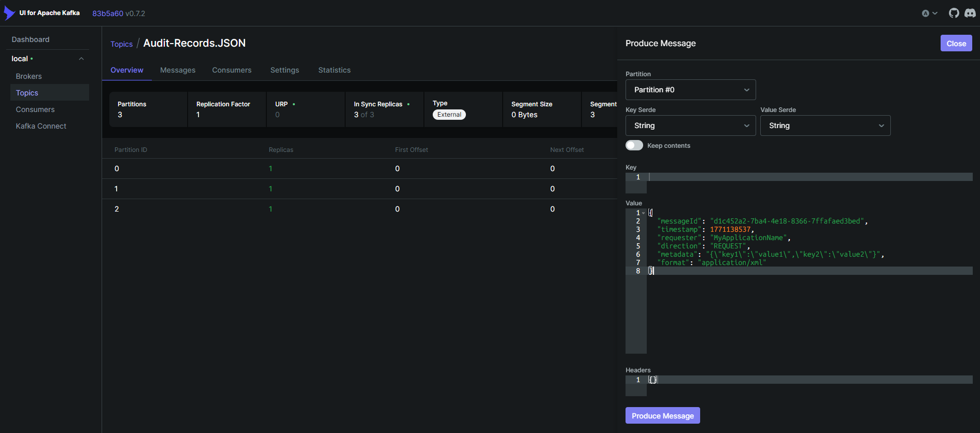Open the Discord community icon
This screenshot has height=433, width=980.
970,13
